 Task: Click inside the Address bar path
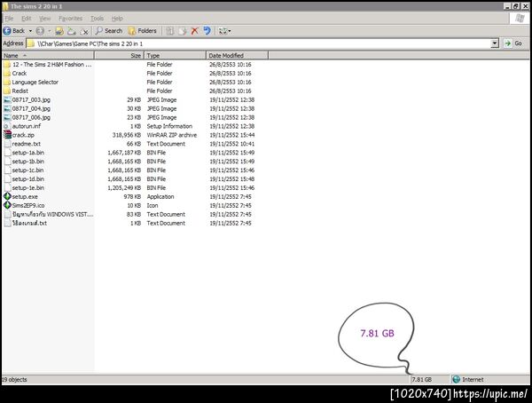click(258, 43)
